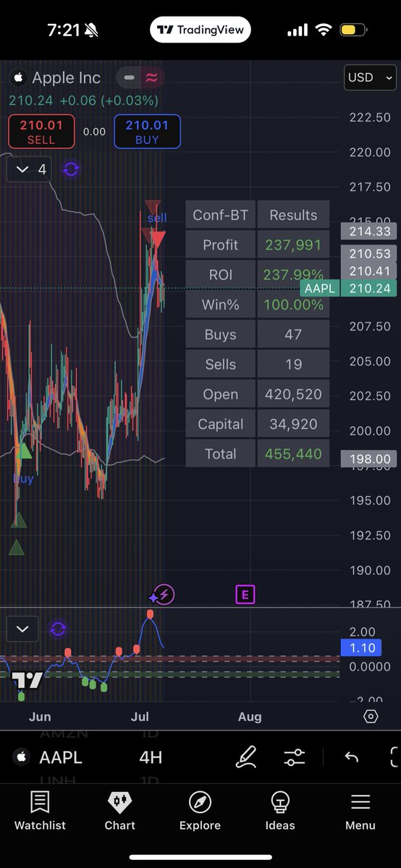This screenshot has width=401, height=868.
Task: Open the USD currency dropdown
Action: coord(369,77)
